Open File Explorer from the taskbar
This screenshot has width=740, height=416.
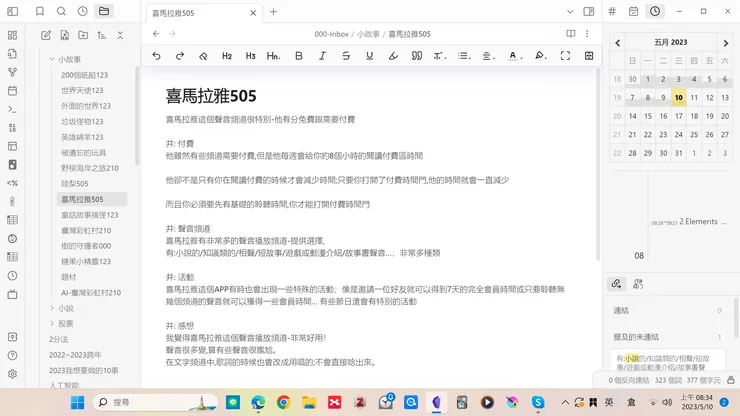(309, 402)
